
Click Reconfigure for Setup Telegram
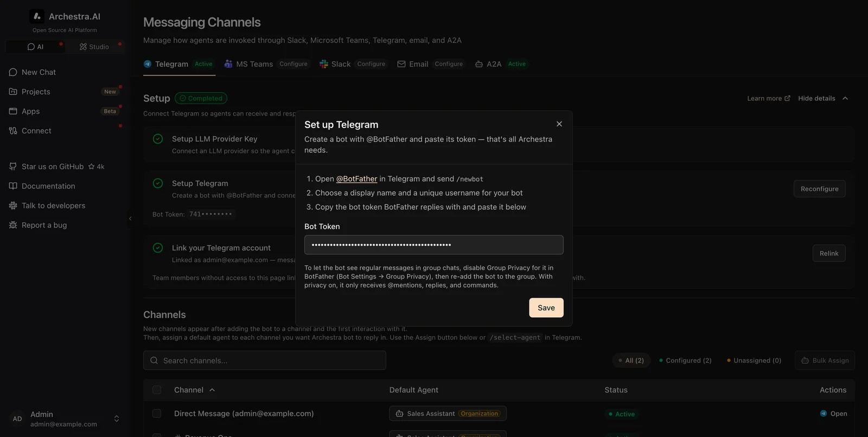tap(820, 189)
